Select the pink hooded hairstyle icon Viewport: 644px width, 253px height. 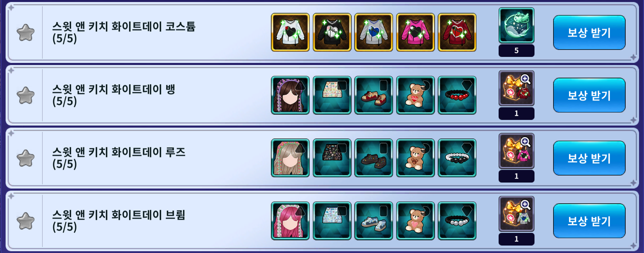click(290, 221)
